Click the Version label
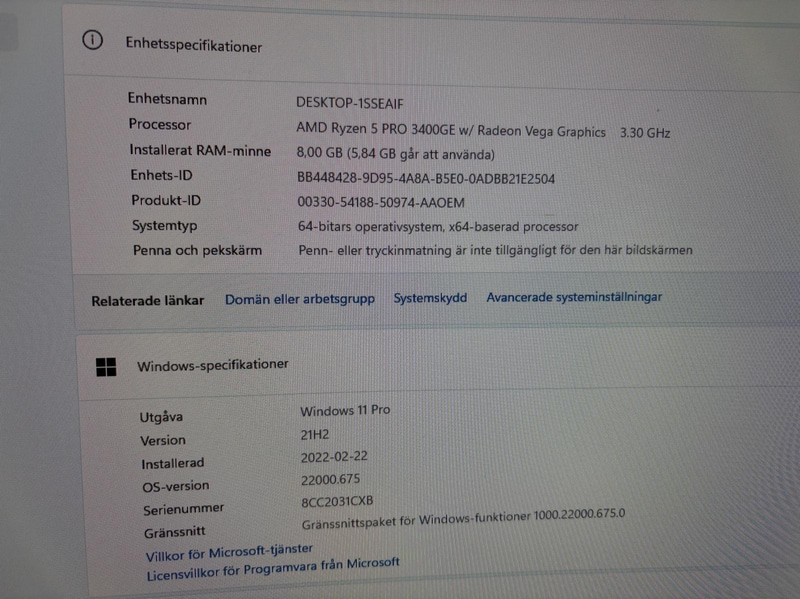The image size is (800, 599). 163,440
